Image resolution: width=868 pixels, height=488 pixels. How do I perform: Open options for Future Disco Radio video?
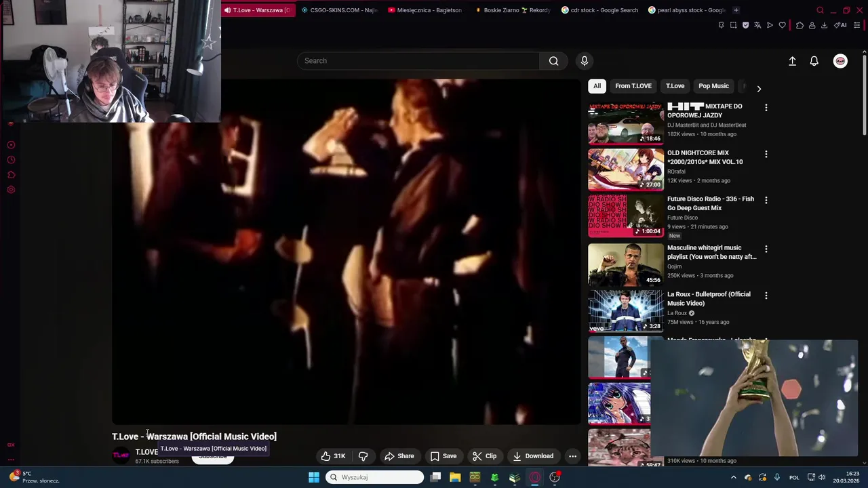tap(766, 201)
